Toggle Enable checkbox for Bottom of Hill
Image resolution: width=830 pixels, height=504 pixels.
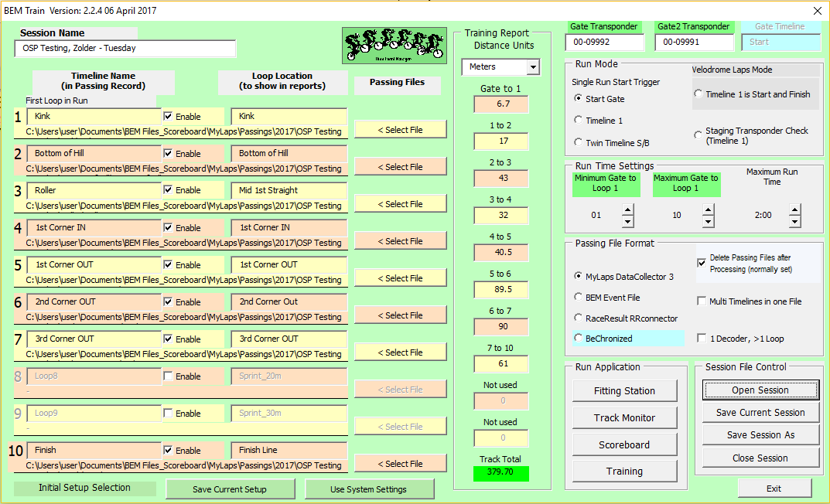coord(168,153)
